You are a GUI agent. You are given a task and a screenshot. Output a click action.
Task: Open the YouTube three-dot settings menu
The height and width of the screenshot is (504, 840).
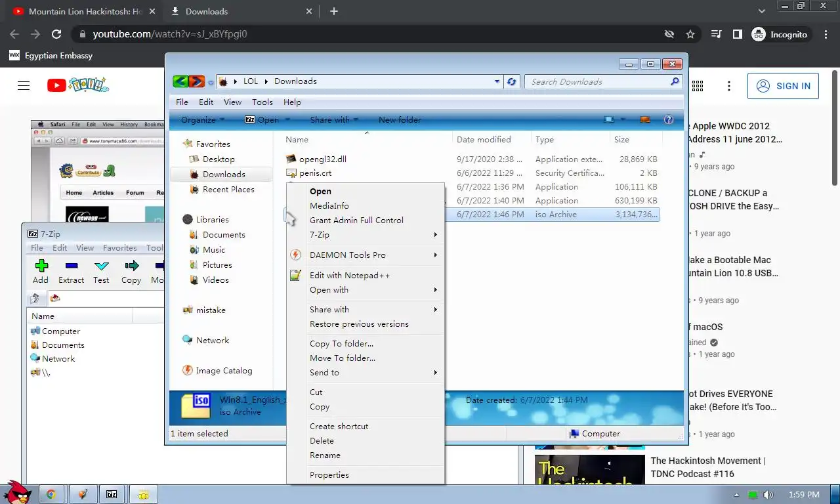(x=729, y=86)
